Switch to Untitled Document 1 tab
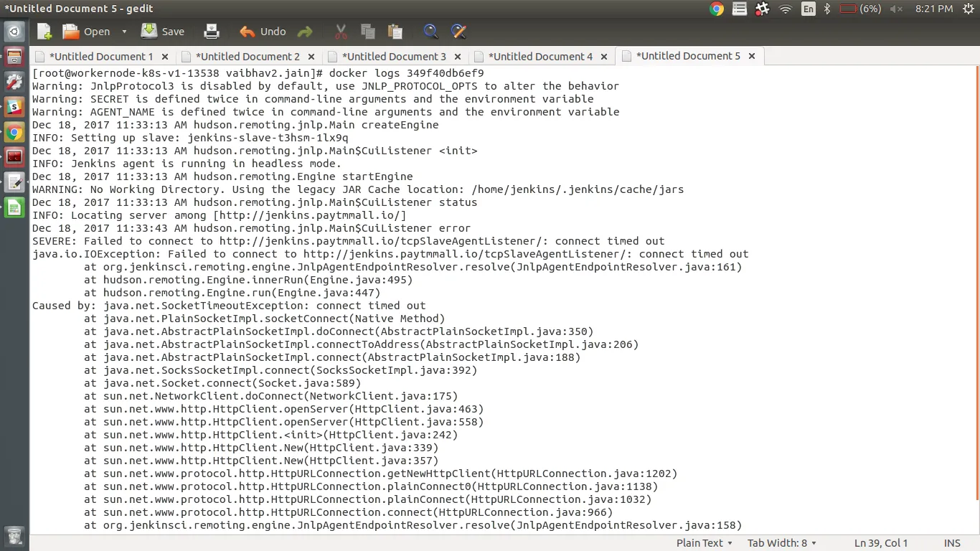980x551 pixels. coord(101,56)
